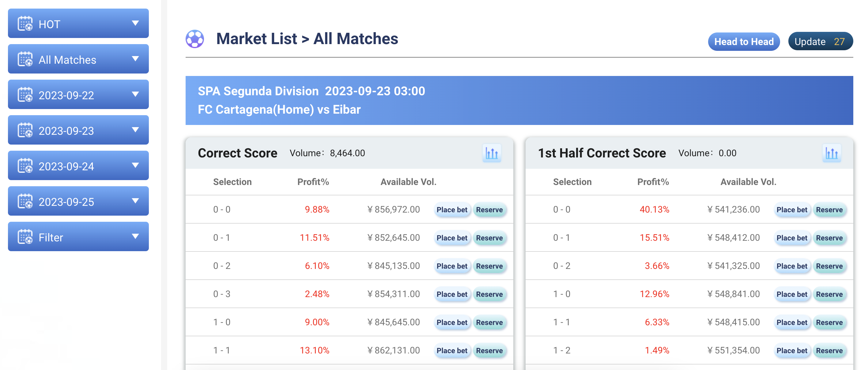The width and height of the screenshot is (868, 370).
Task: Click the All Matches calendar icon
Action: point(25,59)
